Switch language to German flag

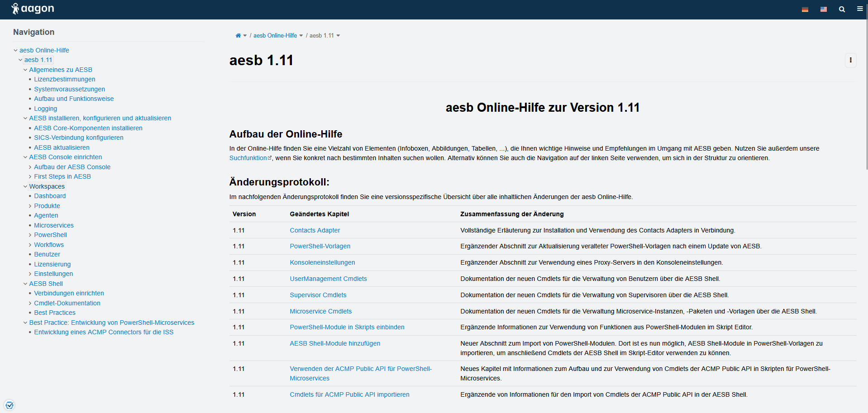click(805, 9)
